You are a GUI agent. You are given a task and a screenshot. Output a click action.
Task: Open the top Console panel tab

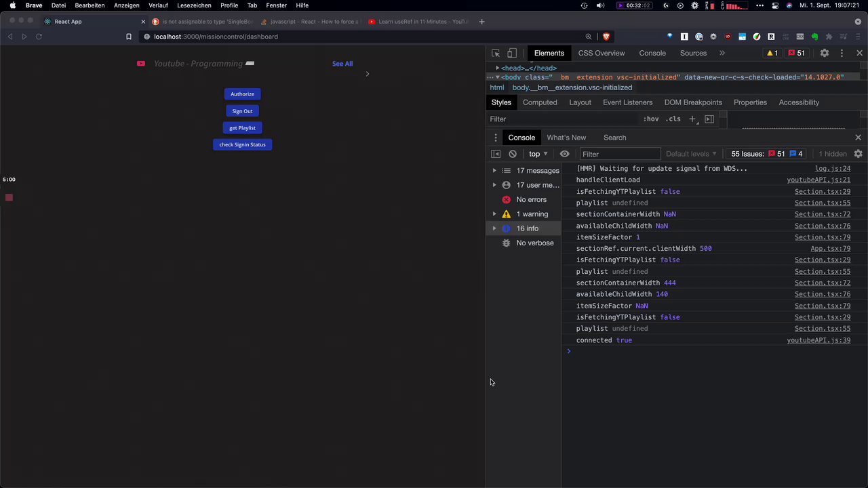(652, 53)
